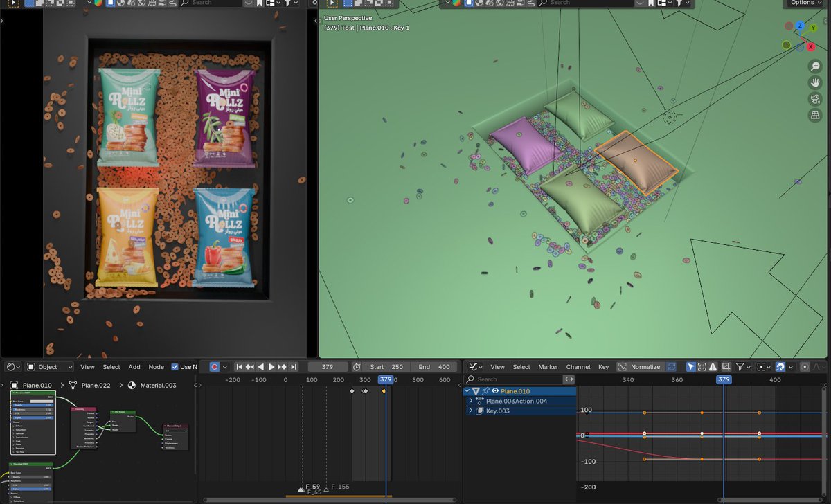Toggle auto keying record button
The height and width of the screenshot is (504, 831).
click(215, 367)
